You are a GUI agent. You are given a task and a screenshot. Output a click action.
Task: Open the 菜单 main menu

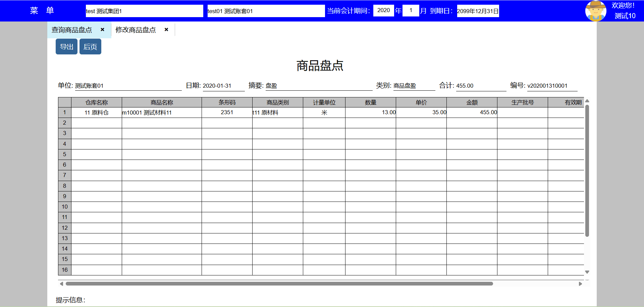(42, 11)
